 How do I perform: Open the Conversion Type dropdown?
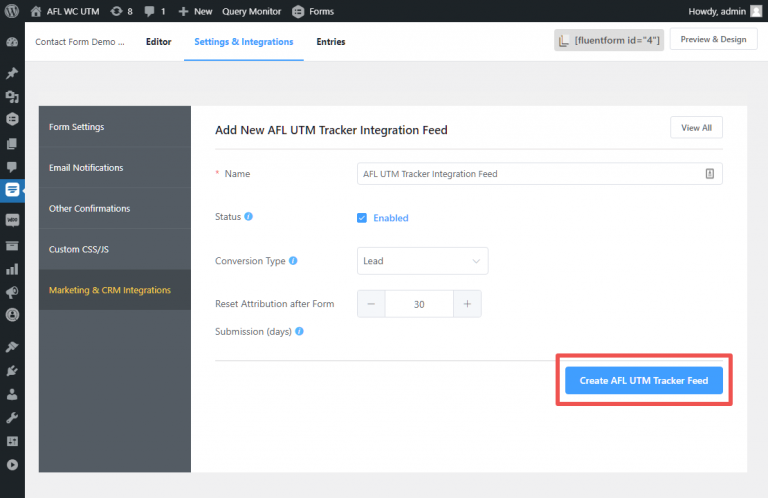click(422, 261)
